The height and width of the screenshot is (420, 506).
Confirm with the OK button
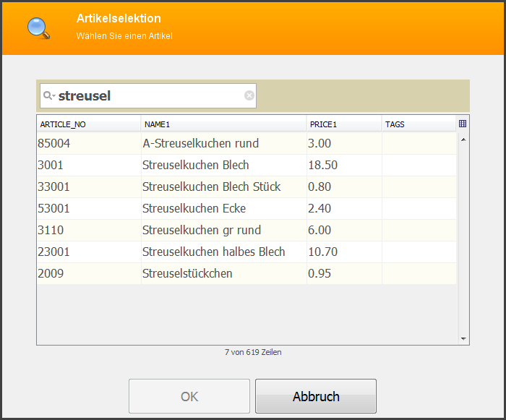[x=189, y=396]
